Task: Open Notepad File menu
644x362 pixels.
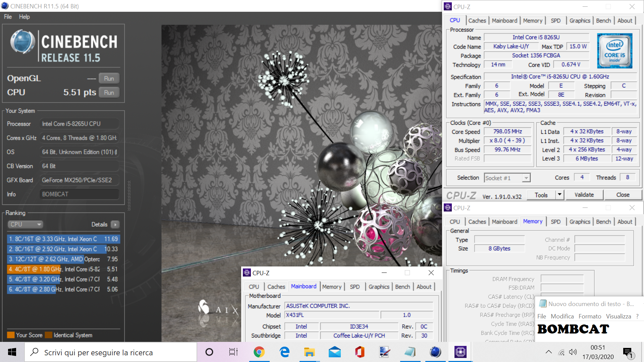Action: click(x=542, y=316)
